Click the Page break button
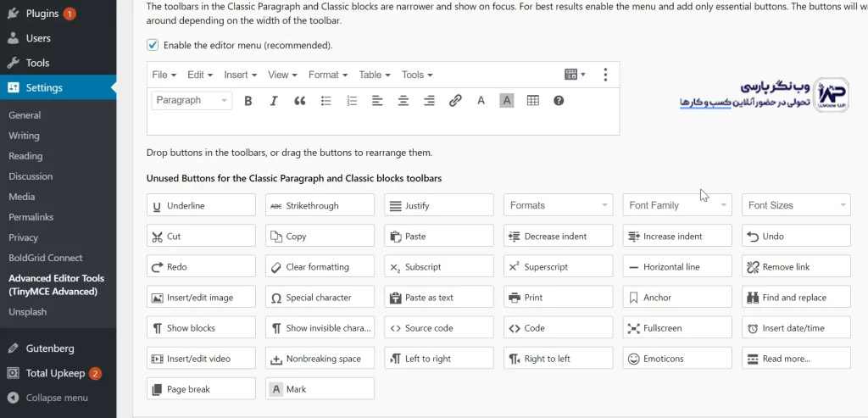The image size is (868, 418). [x=201, y=389]
